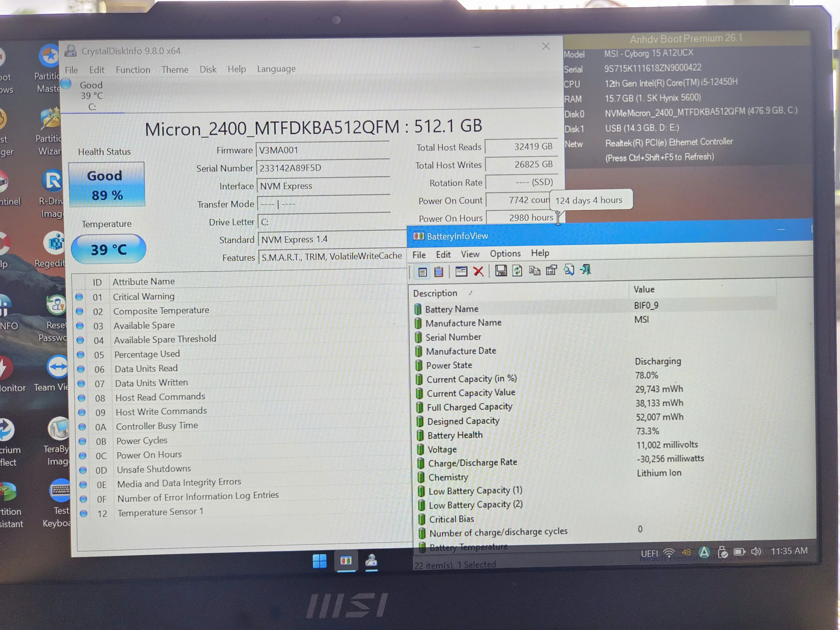Click the 39 °C temperature button
840x630 pixels.
pos(109,249)
